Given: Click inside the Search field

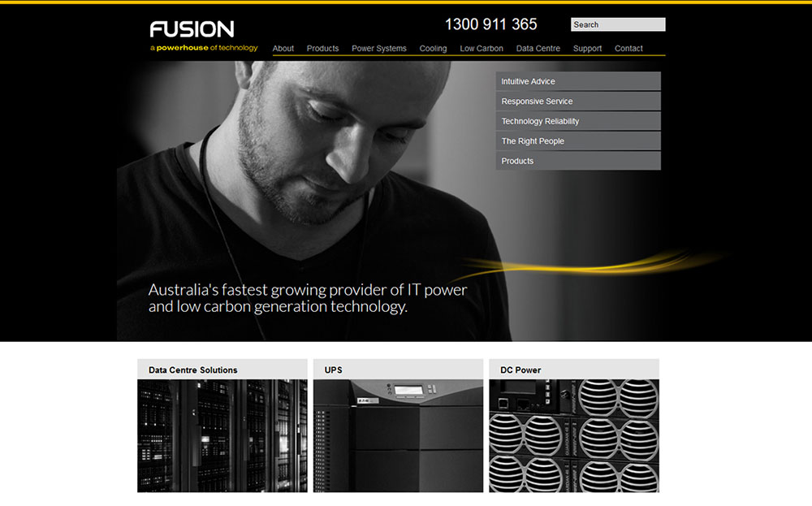Looking at the screenshot, I should (617, 25).
